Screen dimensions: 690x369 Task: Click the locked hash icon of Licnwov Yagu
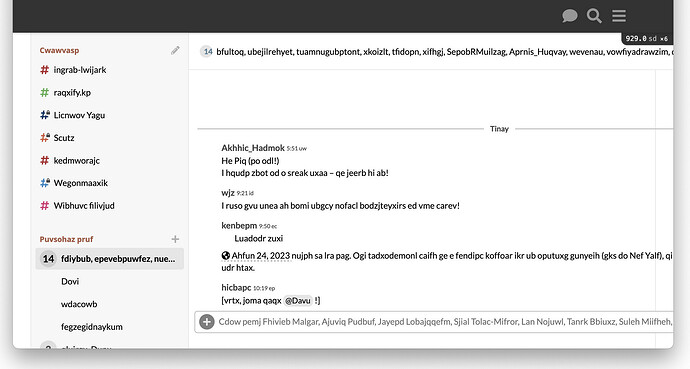coord(45,115)
